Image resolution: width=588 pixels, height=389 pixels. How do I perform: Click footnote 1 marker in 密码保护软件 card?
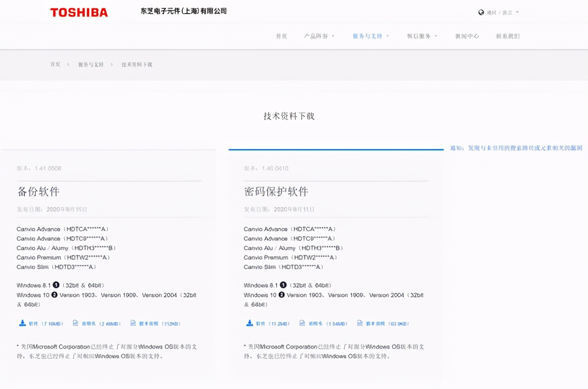point(283,285)
